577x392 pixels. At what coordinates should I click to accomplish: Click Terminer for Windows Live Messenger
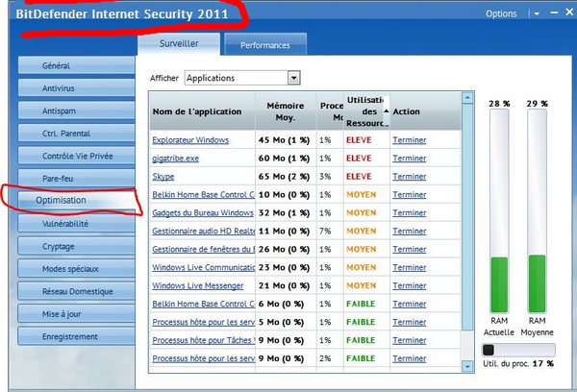click(410, 285)
